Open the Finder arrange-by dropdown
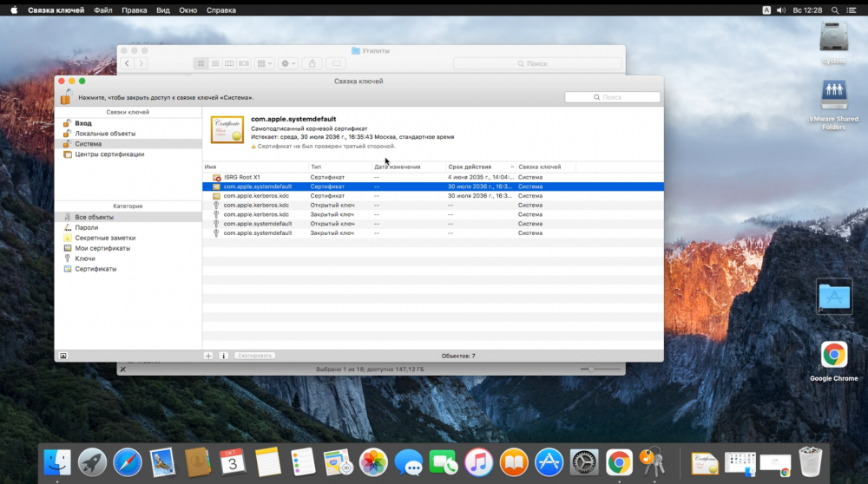The height and width of the screenshot is (484, 868). coord(264,63)
